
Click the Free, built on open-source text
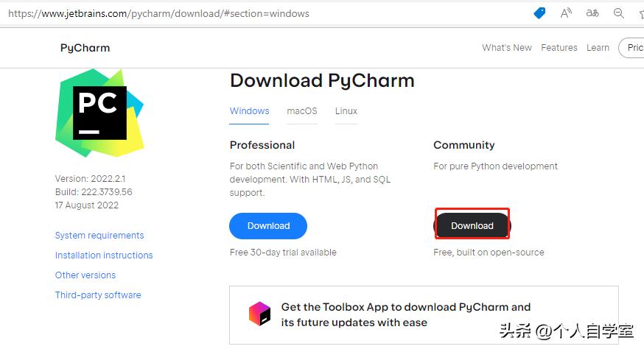pos(489,252)
